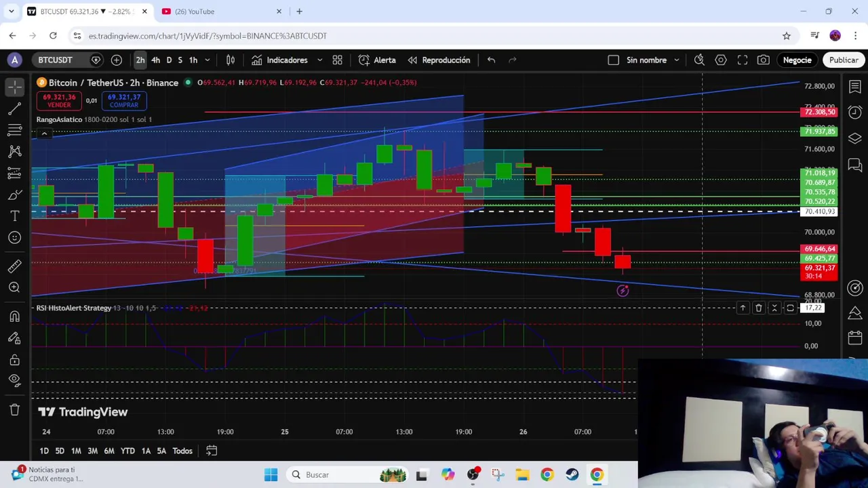
Task: Open chart settings hexagon icon
Action: pyautogui.click(x=721, y=60)
